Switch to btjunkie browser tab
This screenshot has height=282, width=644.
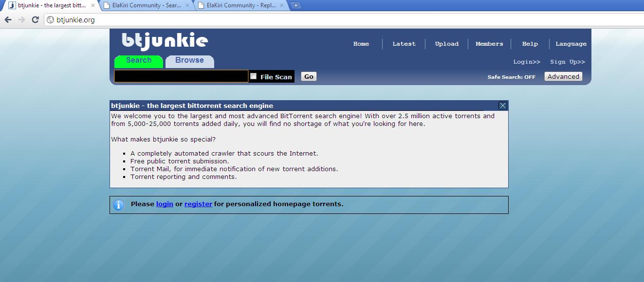point(50,5)
